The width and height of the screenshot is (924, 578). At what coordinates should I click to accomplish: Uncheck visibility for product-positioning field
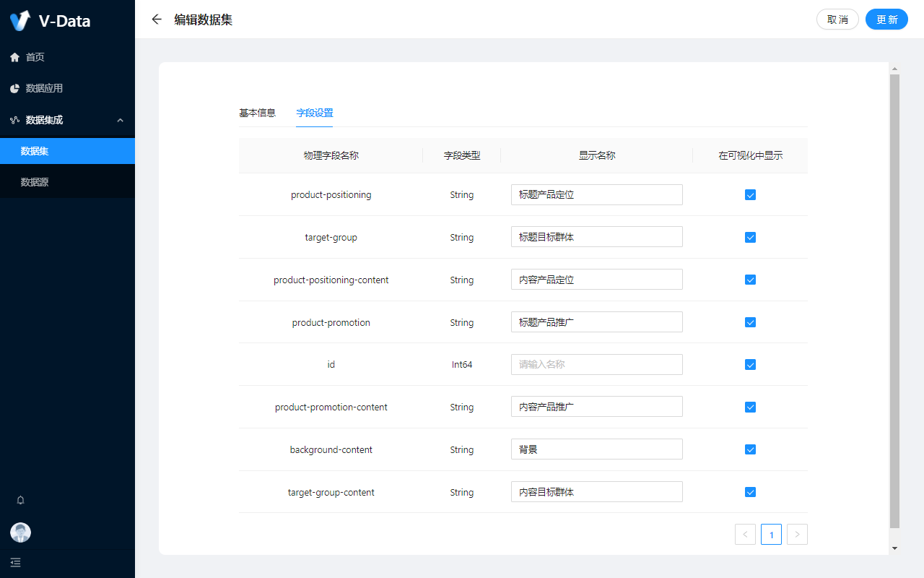(x=750, y=195)
